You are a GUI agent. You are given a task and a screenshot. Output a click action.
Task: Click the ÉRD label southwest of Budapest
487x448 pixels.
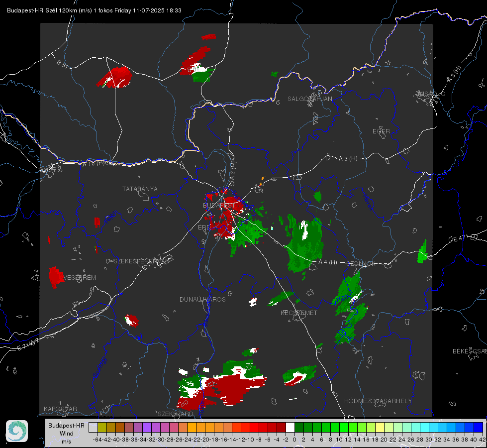click(204, 227)
